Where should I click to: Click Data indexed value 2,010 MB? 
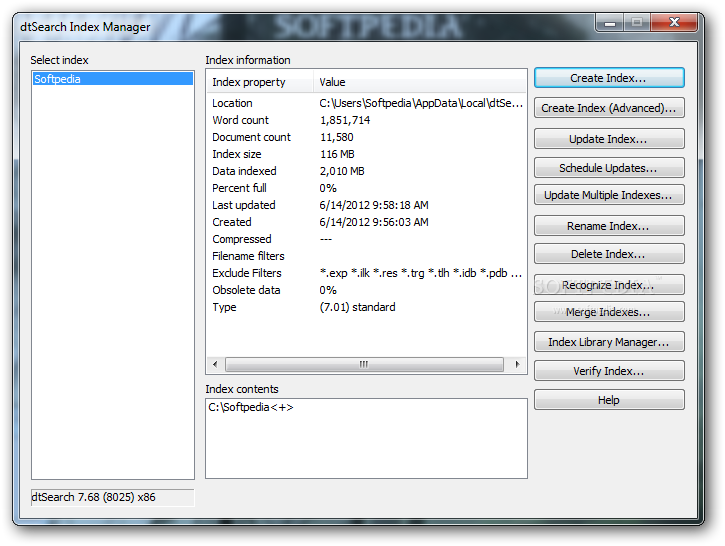pos(342,171)
